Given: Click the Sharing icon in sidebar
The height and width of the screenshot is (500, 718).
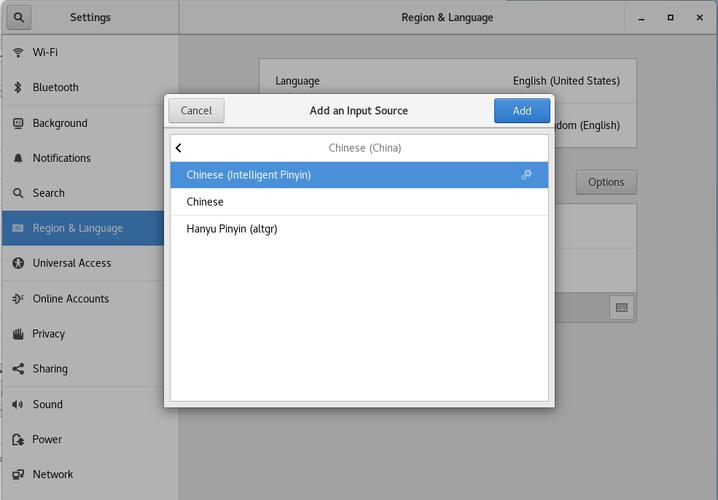Looking at the screenshot, I should (x=18, y=369).
